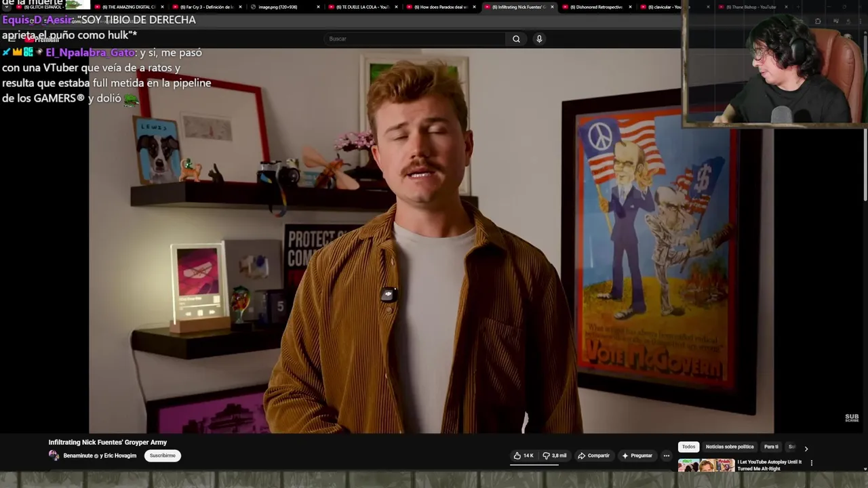The image size is (868, 488).
Task: Switch to Far Cry 3 browser tab
Action: point(206,7)
